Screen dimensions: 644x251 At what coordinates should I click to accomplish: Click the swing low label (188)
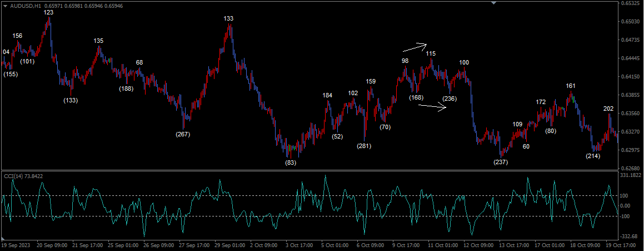[127, 88]
